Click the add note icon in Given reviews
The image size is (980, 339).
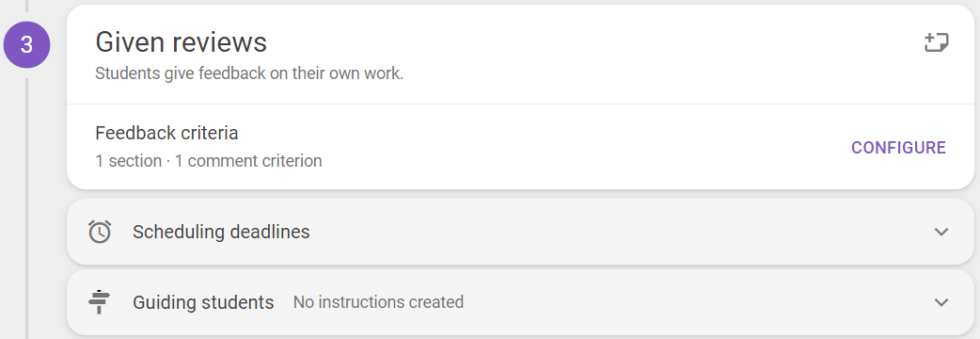[x=936, y=43]
